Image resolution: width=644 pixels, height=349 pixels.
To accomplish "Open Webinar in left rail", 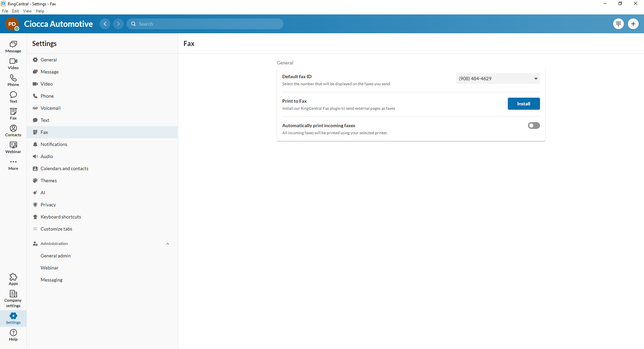I will [x=13, y=147].
